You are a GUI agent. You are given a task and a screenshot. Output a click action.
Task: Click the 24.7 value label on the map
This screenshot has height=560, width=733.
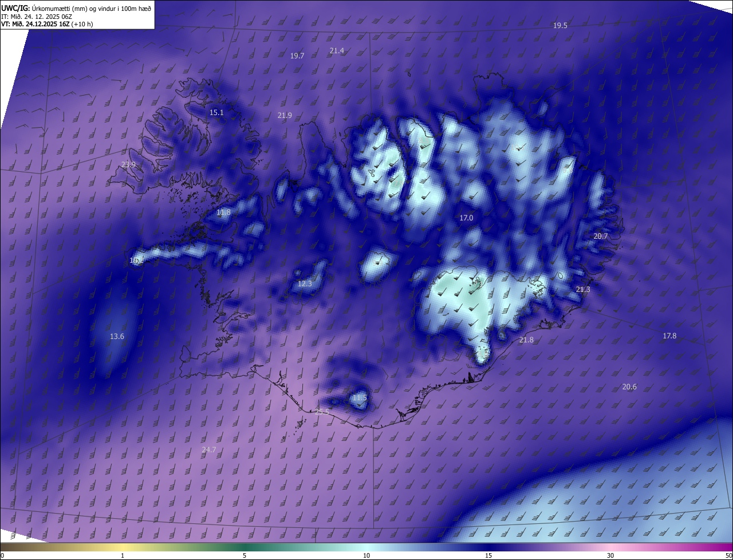click(209, 450)
